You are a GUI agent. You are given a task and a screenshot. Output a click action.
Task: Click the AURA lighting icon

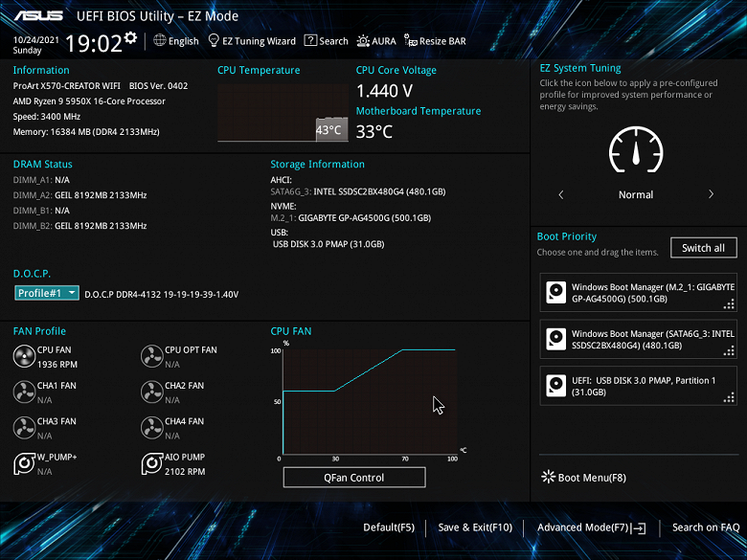[x=363, y=41]
